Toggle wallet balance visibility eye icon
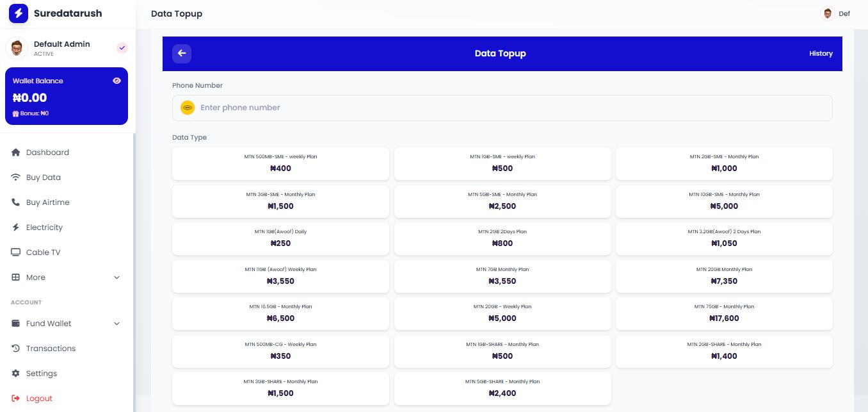This screenshot has width=868, height=412. click(x=117, y=81)
